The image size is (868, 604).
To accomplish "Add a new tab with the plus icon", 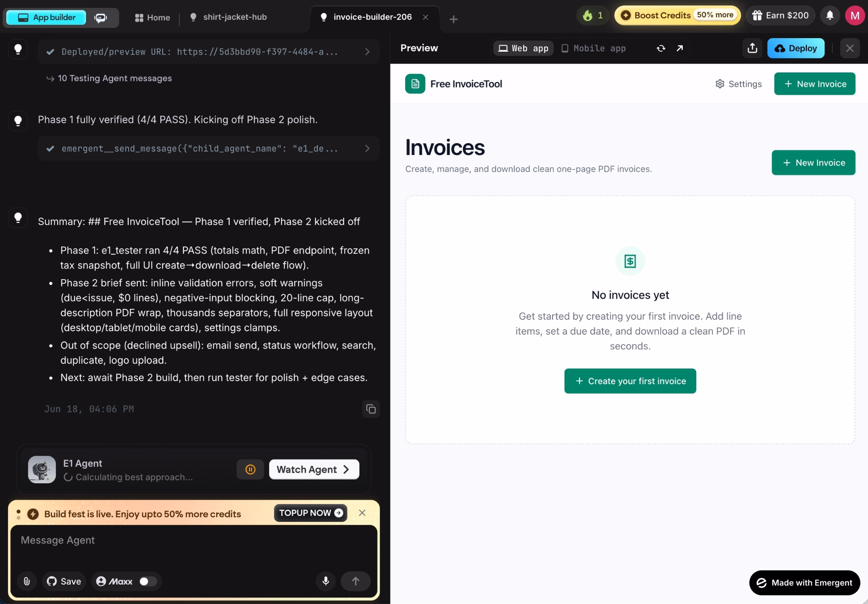I will [x=453, y=19].
